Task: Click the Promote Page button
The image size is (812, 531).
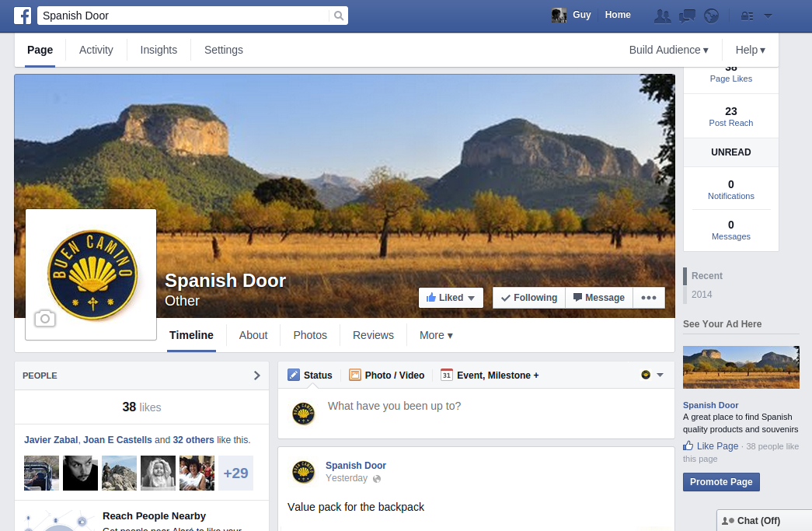Action: 721,482
